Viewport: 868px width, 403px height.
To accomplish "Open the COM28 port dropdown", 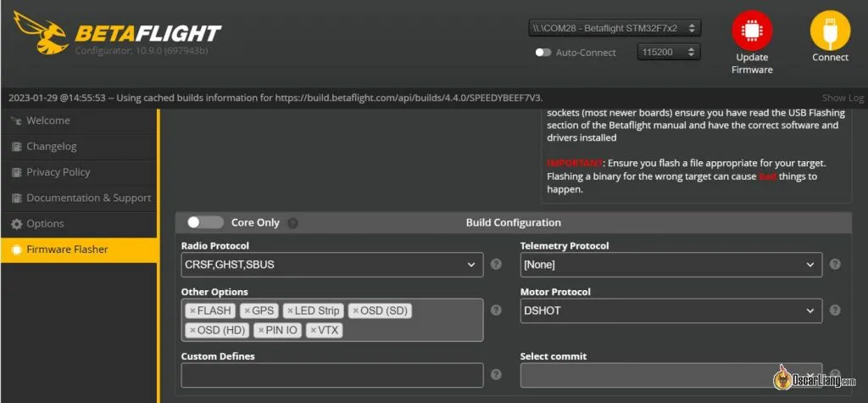I will (615, 28).
